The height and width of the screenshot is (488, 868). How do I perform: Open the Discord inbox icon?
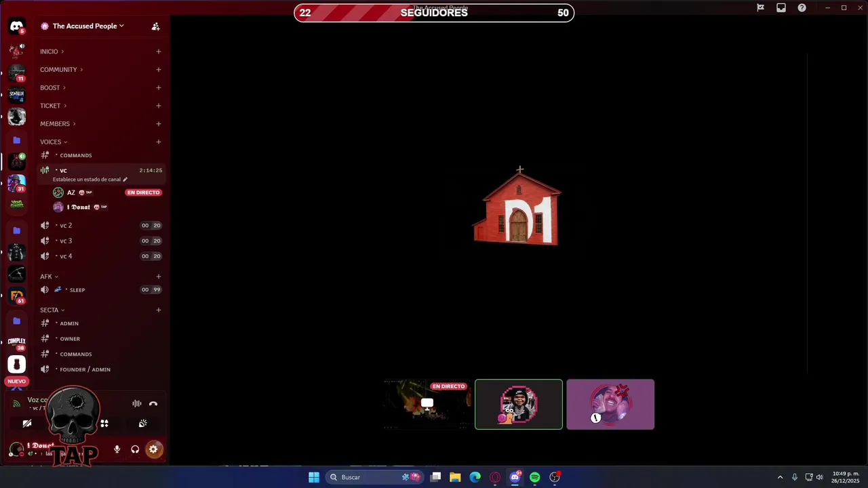pyautogui.click(x=781, y=7)
